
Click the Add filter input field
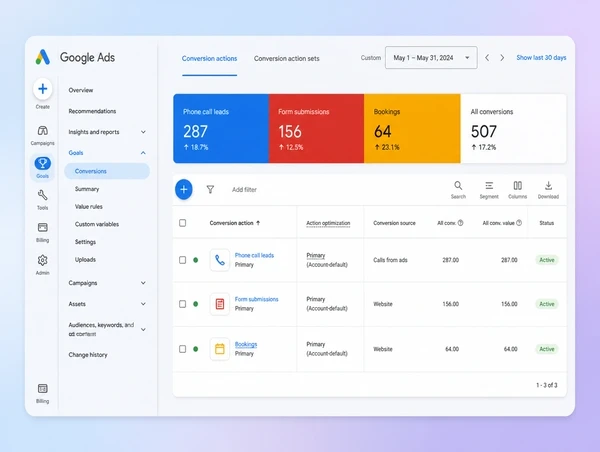(x=244, y=189)
